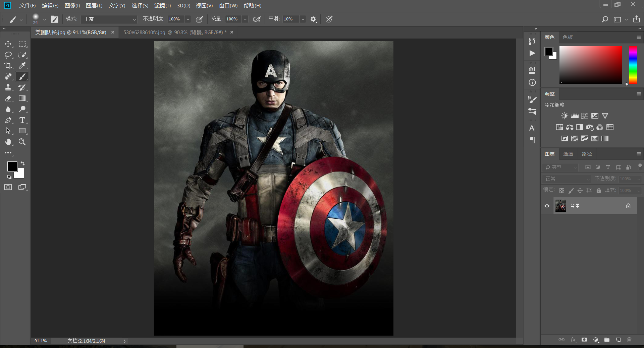Open the Brush Settings panel toggle

pyautogui.click(x=54, y=19)
